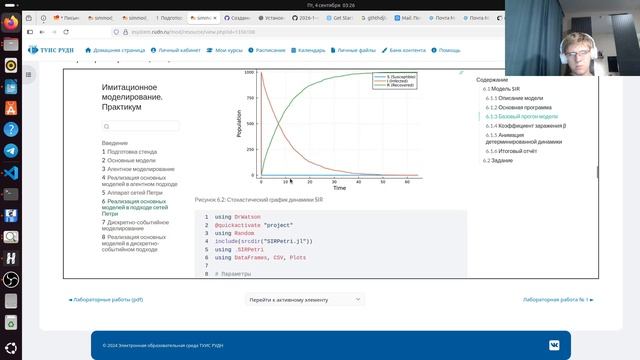Click the edit pencil icon above the plot
Viewport: 640px width, 360px height.
coord(461,73)
